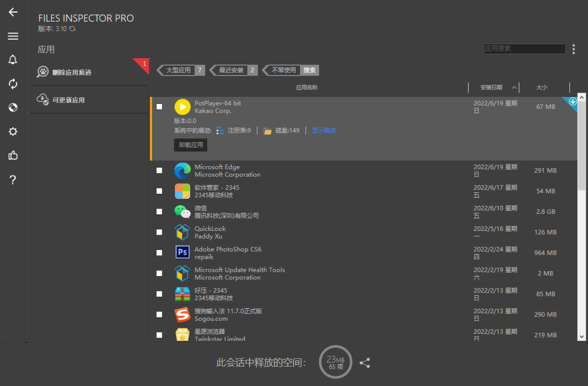Click the refresh cycle sidebar icon

point(13,84)
